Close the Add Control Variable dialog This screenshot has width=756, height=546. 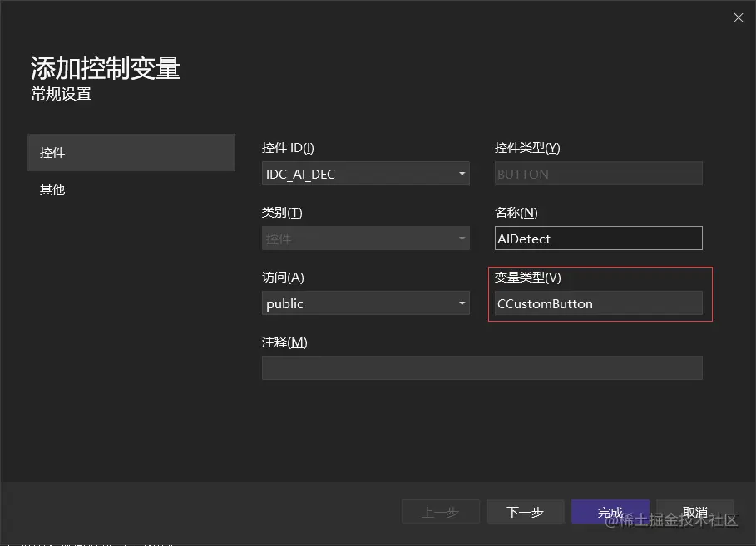click(739, 17)
